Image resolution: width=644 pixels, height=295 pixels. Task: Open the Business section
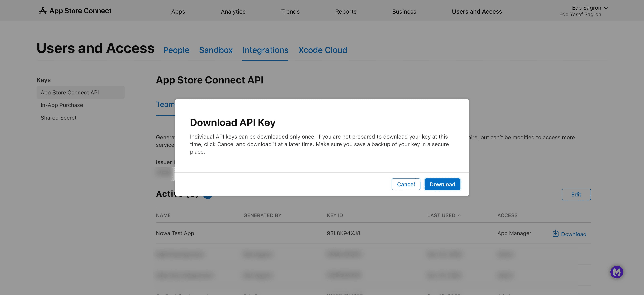pyautogui.click(x=404, y=12)
